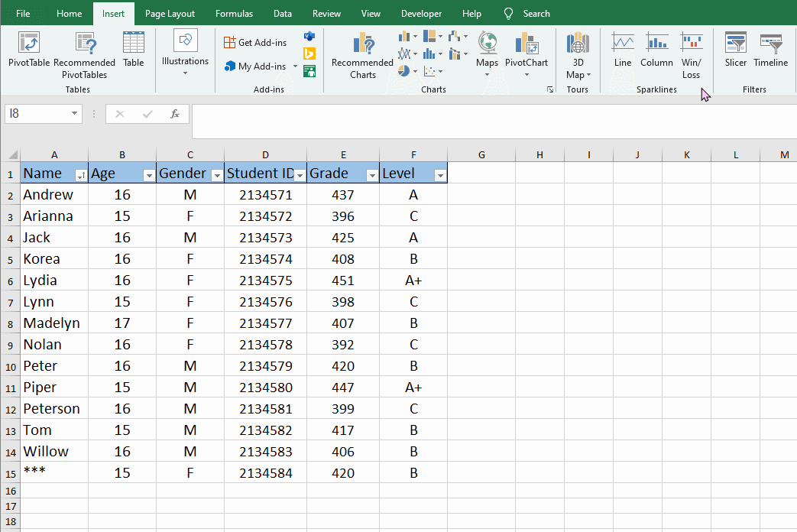Insert a line or area chart

[407, 54]
